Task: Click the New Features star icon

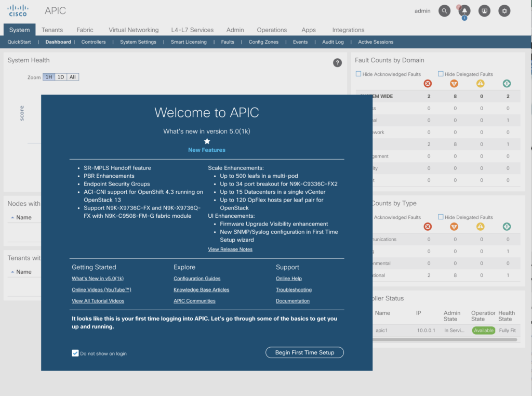Action: (207, 141)
